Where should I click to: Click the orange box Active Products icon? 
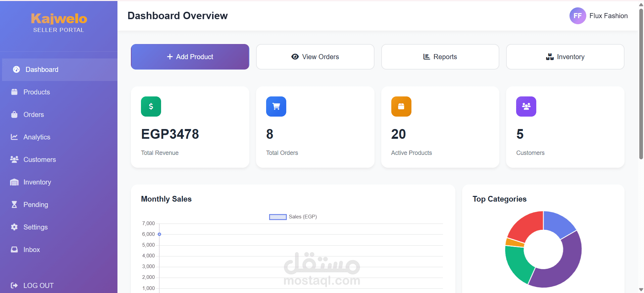pos(401,107)
